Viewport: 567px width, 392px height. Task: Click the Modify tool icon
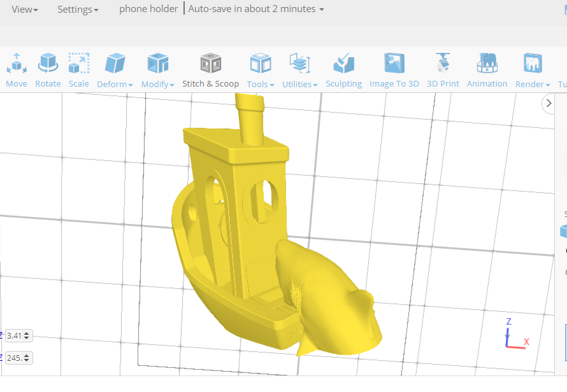pos(158,63)
